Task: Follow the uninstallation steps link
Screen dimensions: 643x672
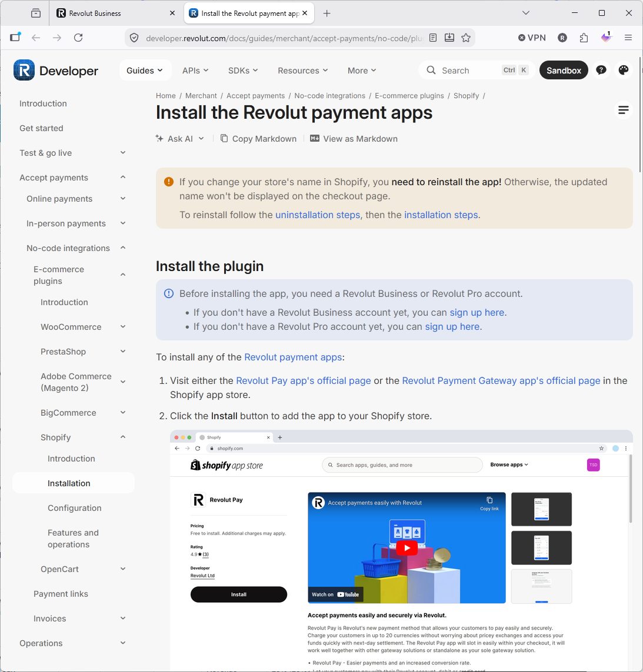Action: pos(318,215)
